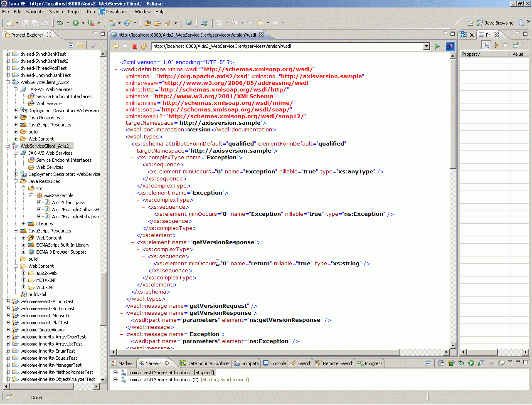Click the Open Type folder icon in toolbar
Viewport: 532px width, 405px height.
click(x=148, y=23)
